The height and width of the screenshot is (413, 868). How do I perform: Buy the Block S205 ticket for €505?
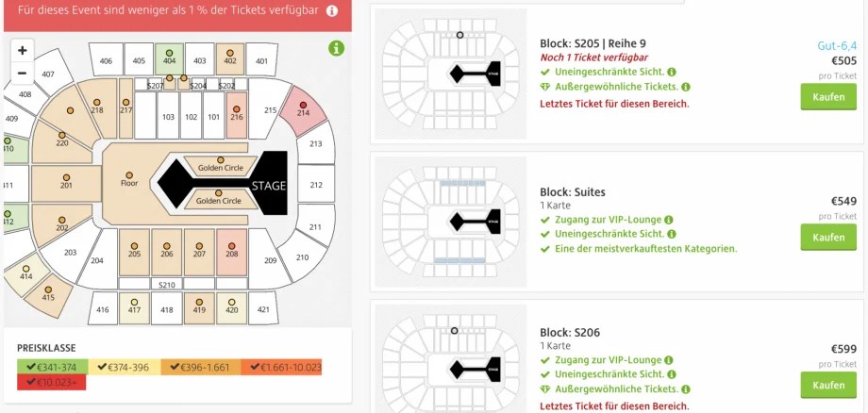click(828, 97)
